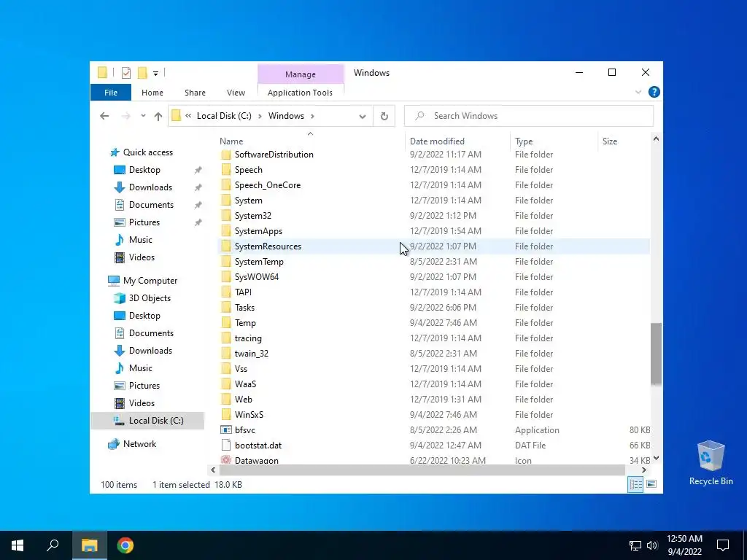The width and height of the screenshot is (747, 560).
Task: Switch to the View ribbon tab
Action: 236,93
